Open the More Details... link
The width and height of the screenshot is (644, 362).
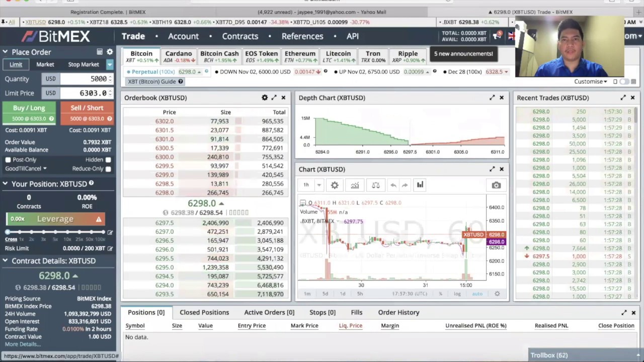(x=23, y=344)
